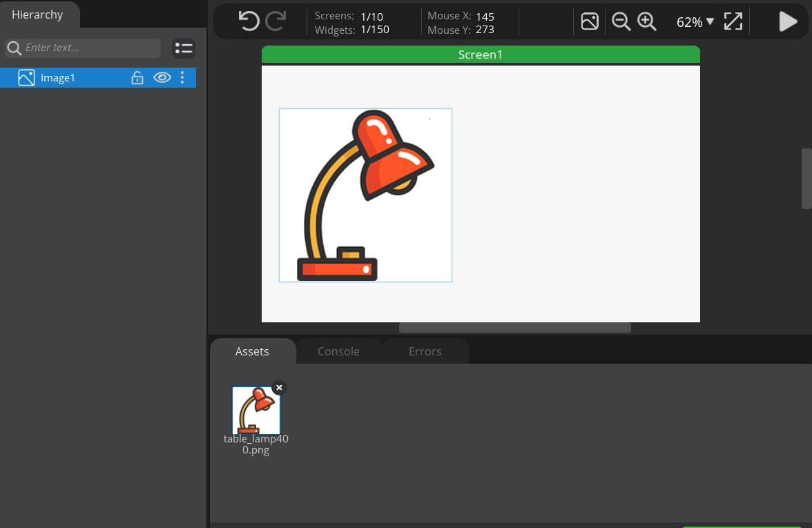Zoom in using the plus magnifier
This screenshot has height=528, width=812.
click(x=647, y=21)
